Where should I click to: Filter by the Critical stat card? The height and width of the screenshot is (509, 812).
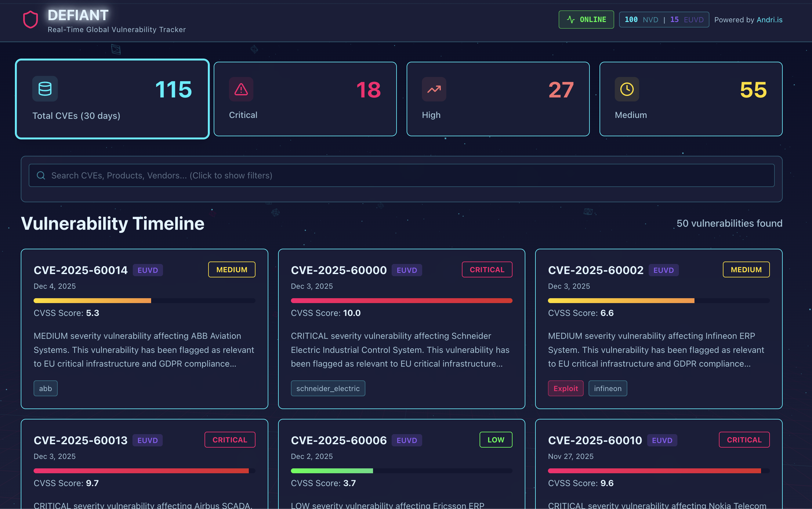tap(305, 99)
